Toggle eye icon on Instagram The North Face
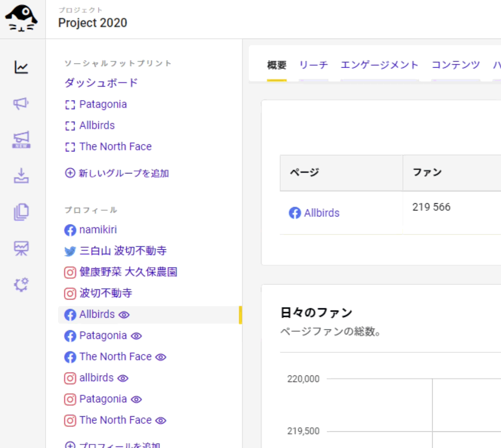The width and height of the screenshot is (501, 448). 161,421
